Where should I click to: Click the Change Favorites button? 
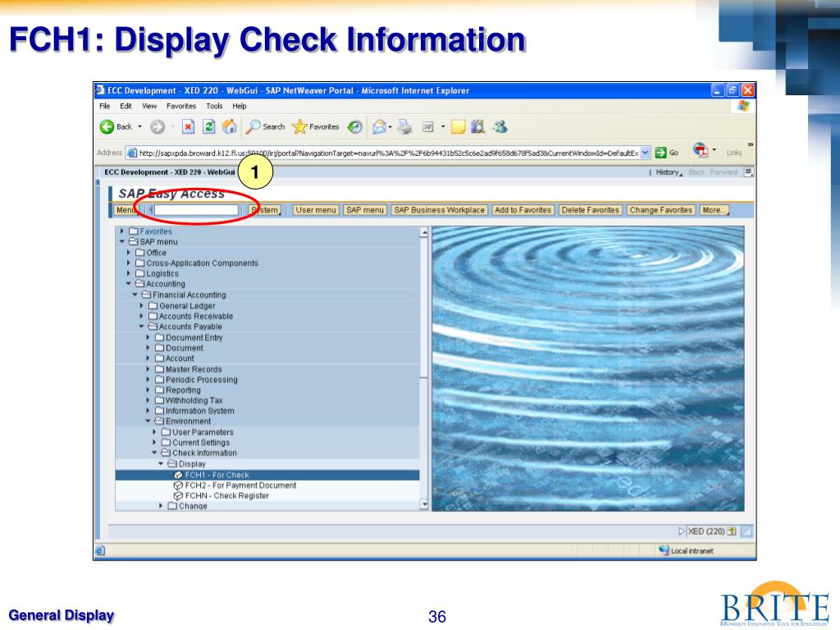[x=661, y=210]
